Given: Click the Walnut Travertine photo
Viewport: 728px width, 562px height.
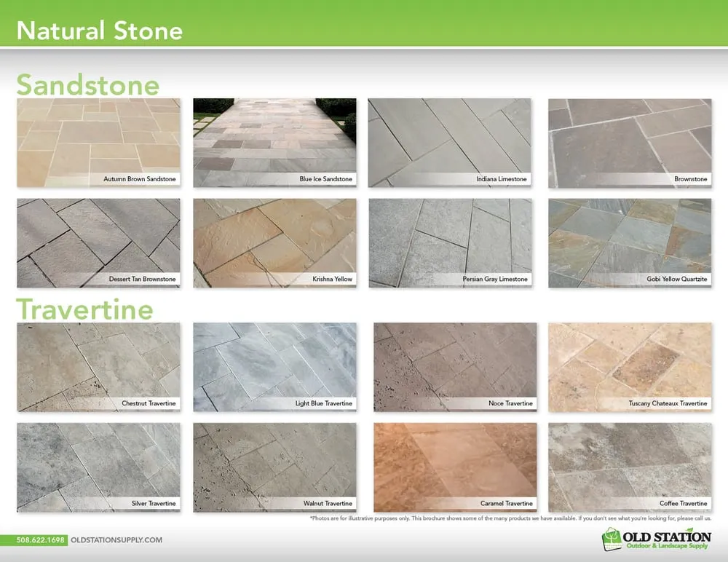Looking at the screenshot, I should point(274,467).
